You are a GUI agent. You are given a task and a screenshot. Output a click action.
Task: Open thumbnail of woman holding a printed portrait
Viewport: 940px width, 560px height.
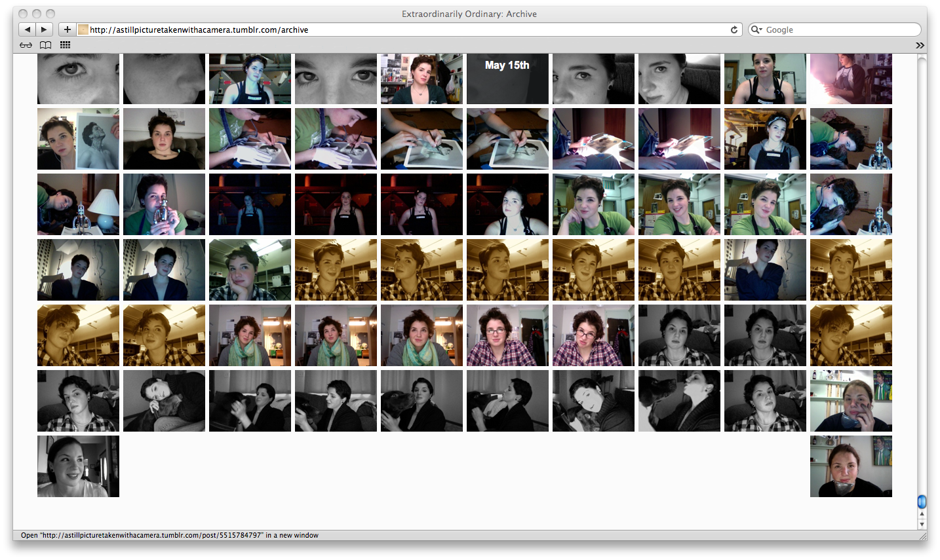pos(78,139)
